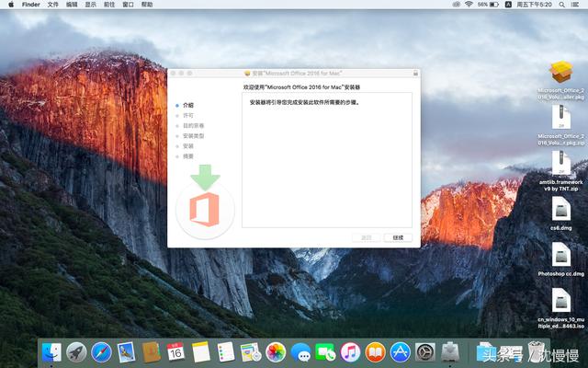The width and height of the screenshot is (588, 368).
Task: Open Calendar from the Dock
Action: [175, 352]
